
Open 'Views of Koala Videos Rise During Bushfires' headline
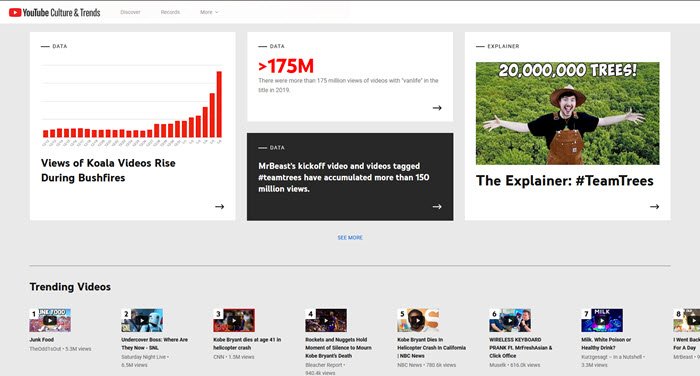108,170
